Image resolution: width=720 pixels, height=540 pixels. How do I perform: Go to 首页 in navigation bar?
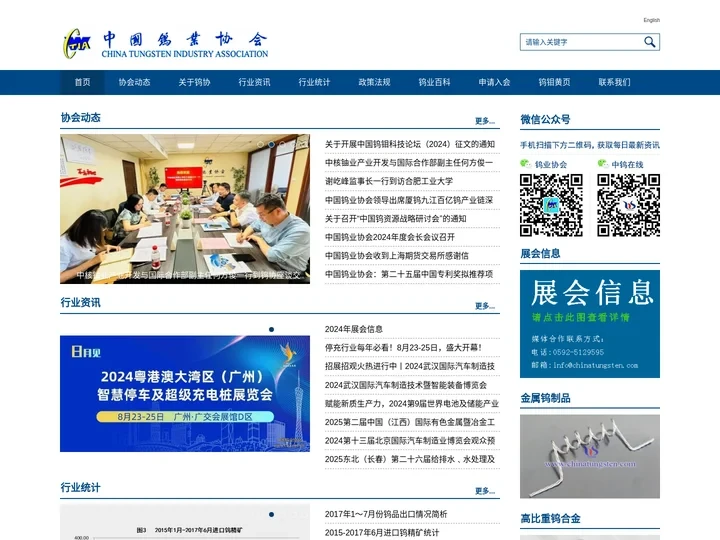(x=82, y=82)
